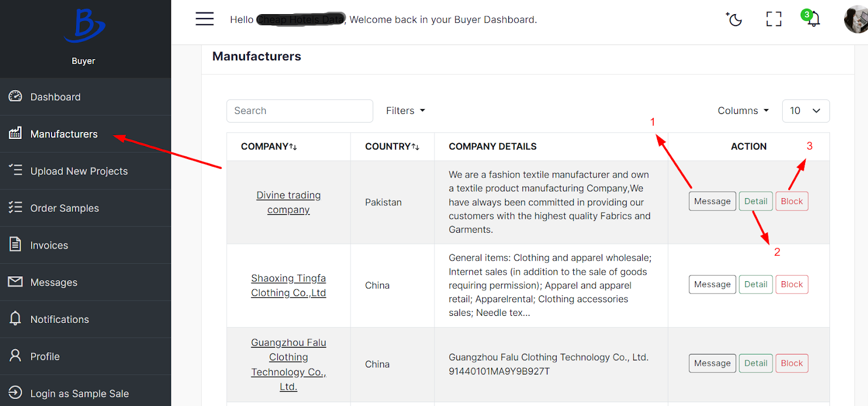Open rows per page dropdown showing 10
Image resolution: width=868 pixels, height=406 pixels.
coord(806,111)
